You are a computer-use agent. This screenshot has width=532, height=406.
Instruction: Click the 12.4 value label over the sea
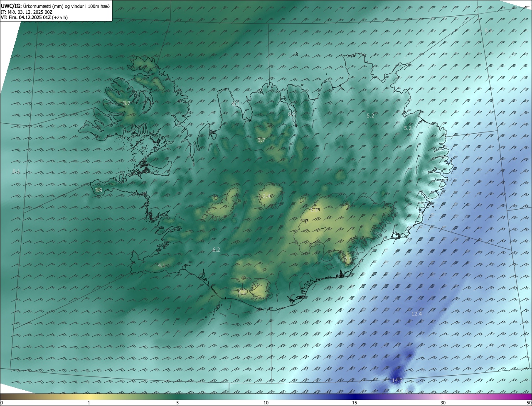click(x=416, y=314)
